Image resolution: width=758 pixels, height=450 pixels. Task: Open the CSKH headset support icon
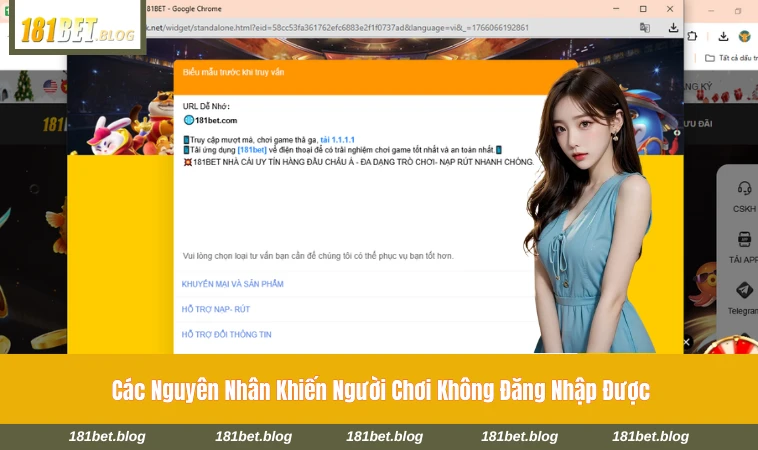point(744,188)
